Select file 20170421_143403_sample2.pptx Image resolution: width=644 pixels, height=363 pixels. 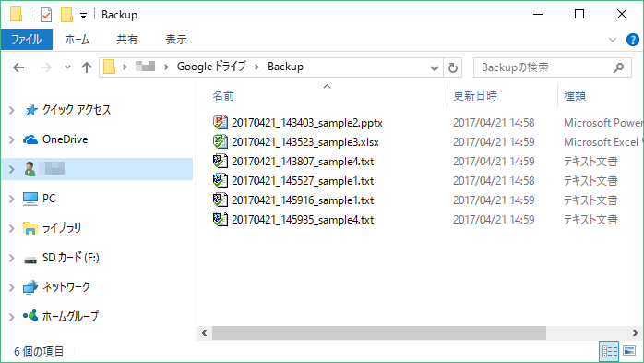[x=307, y=123]
